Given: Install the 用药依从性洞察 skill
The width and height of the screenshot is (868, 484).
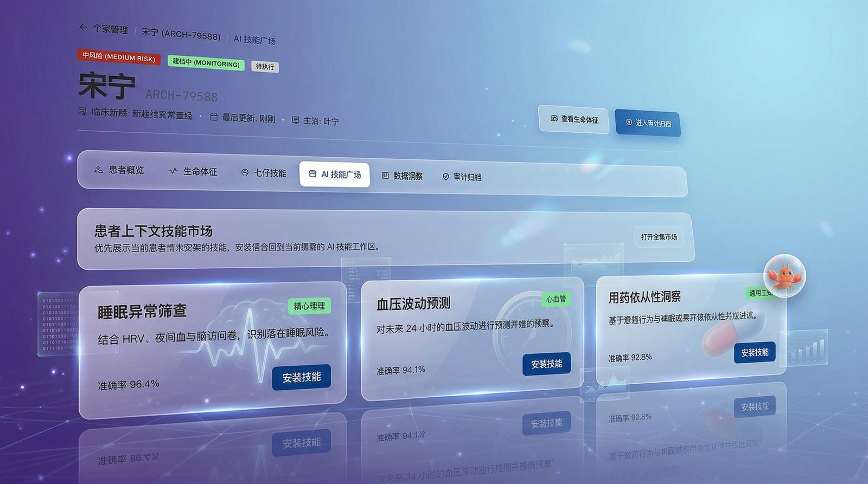Looking at the screenshot, I should [x=755, y=352].
